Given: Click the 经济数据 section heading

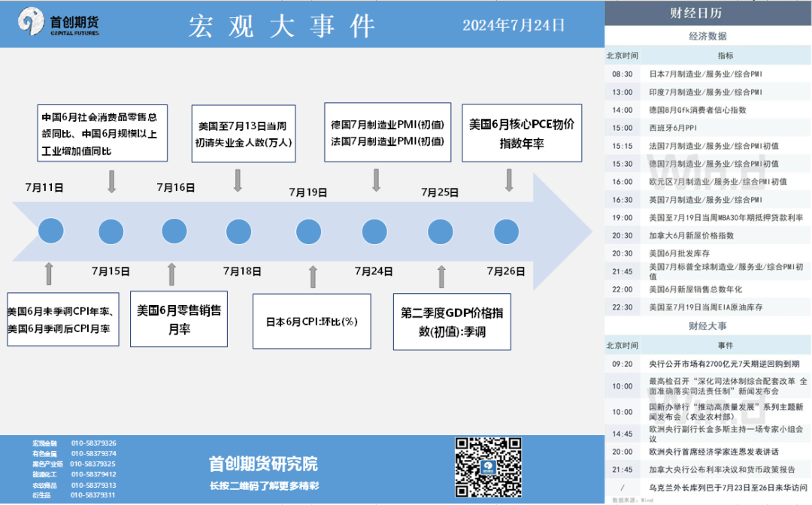Looking at the screenshot, I should point(707,36).
